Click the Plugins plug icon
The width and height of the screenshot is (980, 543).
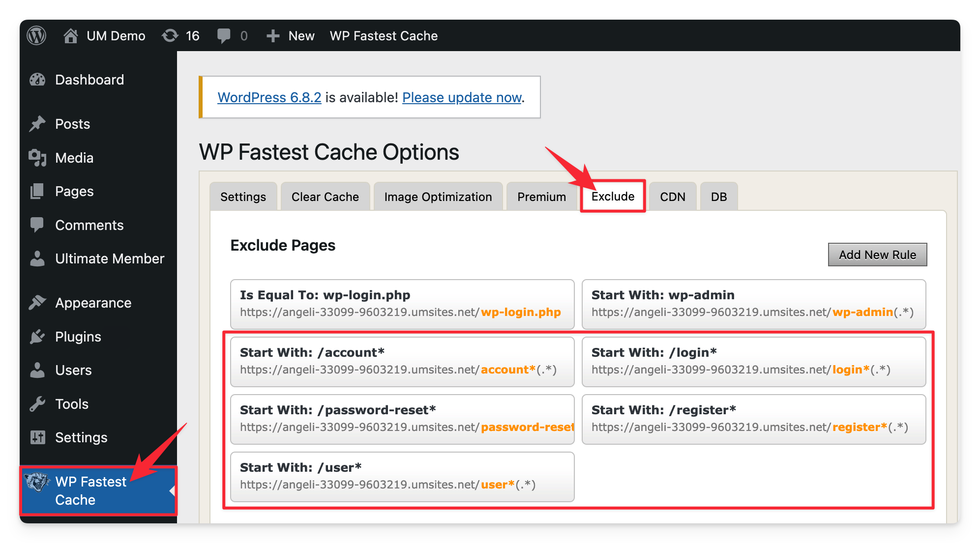pos(37,337)
